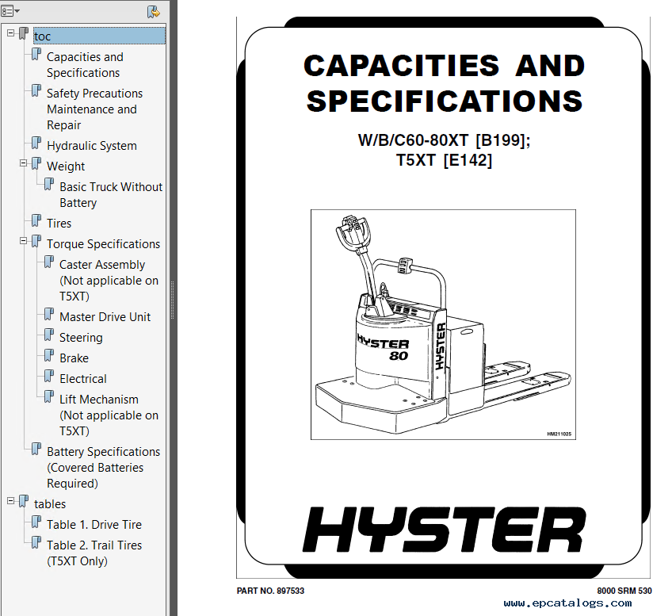Collapse the Torque Specifications node
Screen dimensions: 672x616
(24, 241)
